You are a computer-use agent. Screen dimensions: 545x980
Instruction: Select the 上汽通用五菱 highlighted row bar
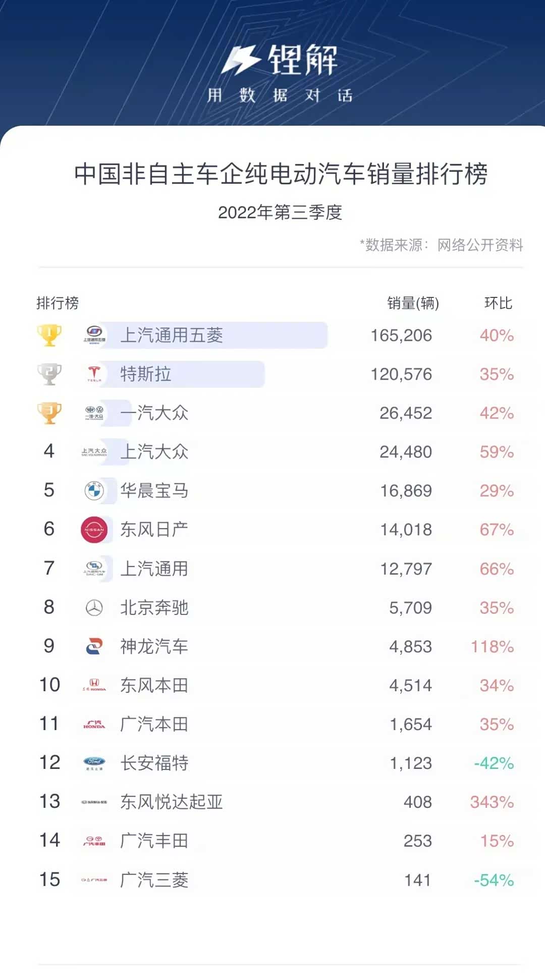(217, 335)
